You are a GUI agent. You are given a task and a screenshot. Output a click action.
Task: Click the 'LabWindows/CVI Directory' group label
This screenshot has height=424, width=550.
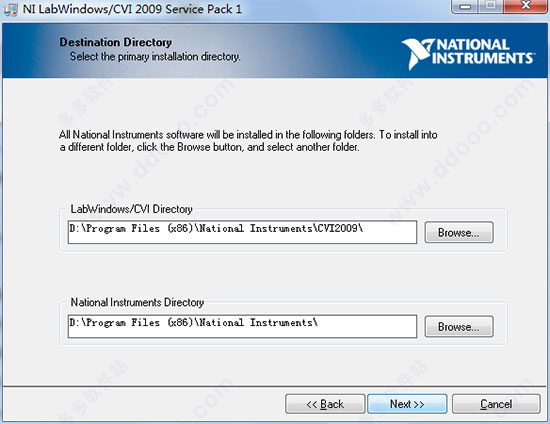coord(132,209)
